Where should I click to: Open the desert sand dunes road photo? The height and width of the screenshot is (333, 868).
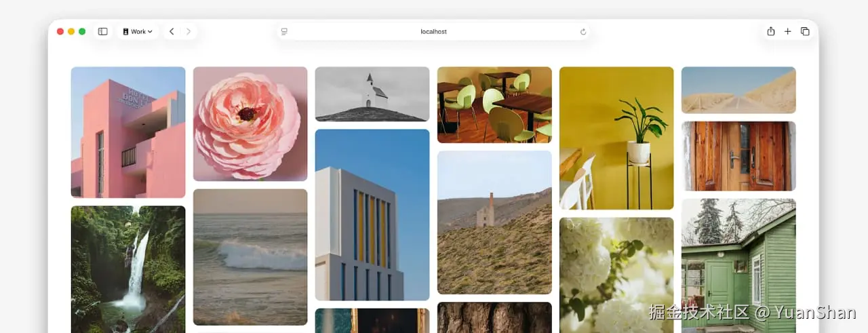click(738, 90)
